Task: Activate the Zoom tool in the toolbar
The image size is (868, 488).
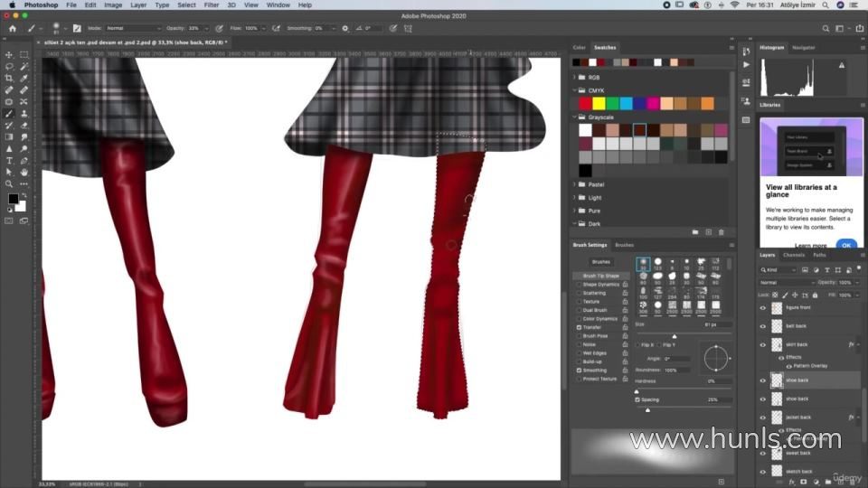Action: [10, 184]
